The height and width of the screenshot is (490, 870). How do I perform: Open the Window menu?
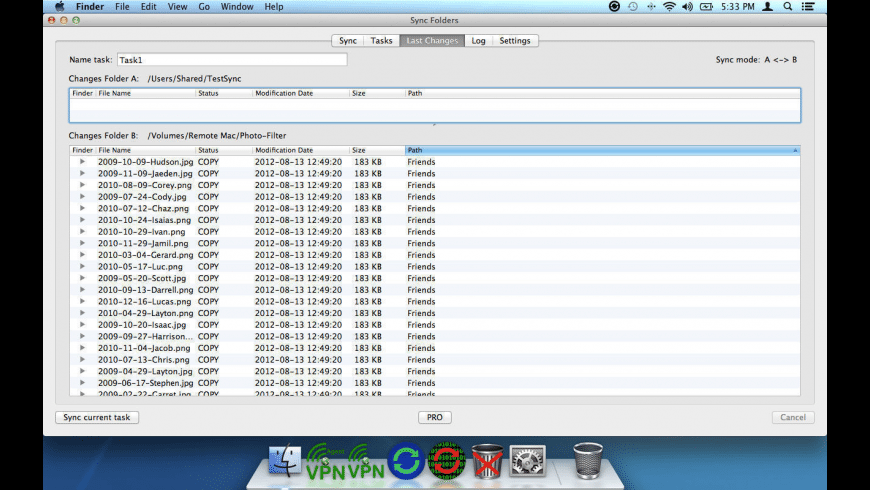tap(237, 7)
